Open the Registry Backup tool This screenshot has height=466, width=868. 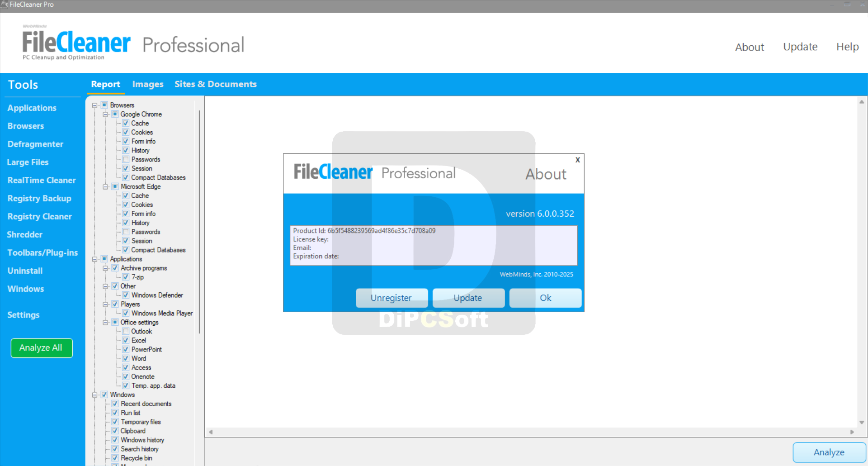coord(39,199)
